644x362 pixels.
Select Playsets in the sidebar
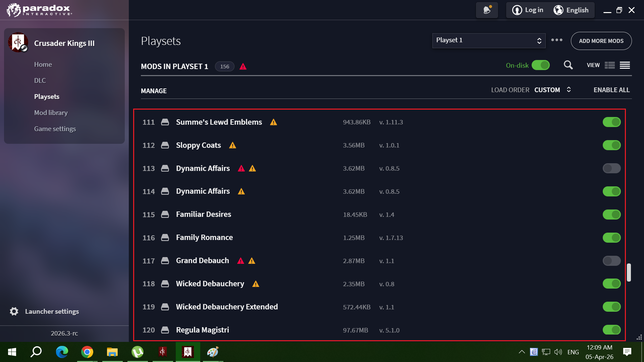coord(47,97)
